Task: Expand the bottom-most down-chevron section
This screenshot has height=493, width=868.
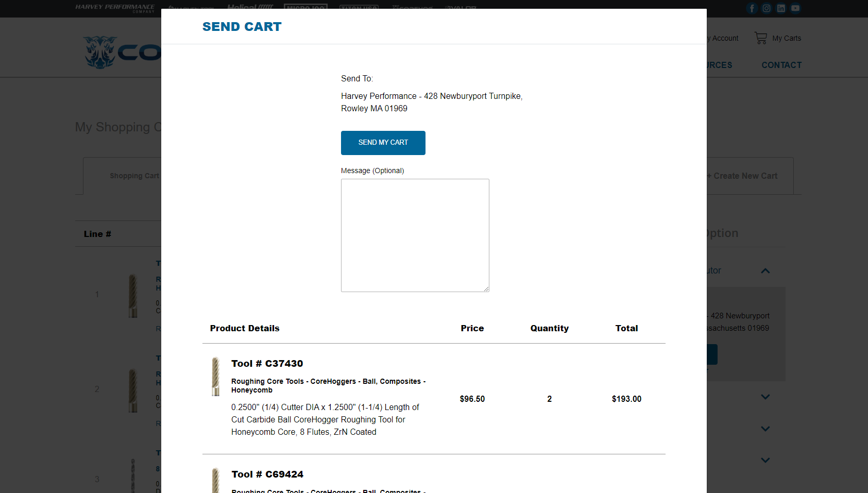Action: click(765, 461)
